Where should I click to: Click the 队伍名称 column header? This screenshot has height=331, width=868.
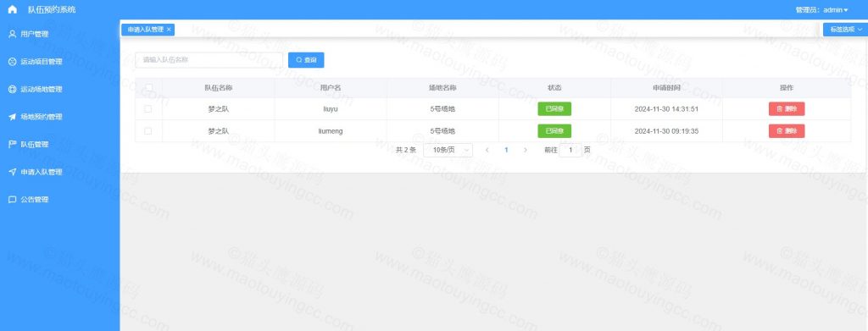coord(218,87)
